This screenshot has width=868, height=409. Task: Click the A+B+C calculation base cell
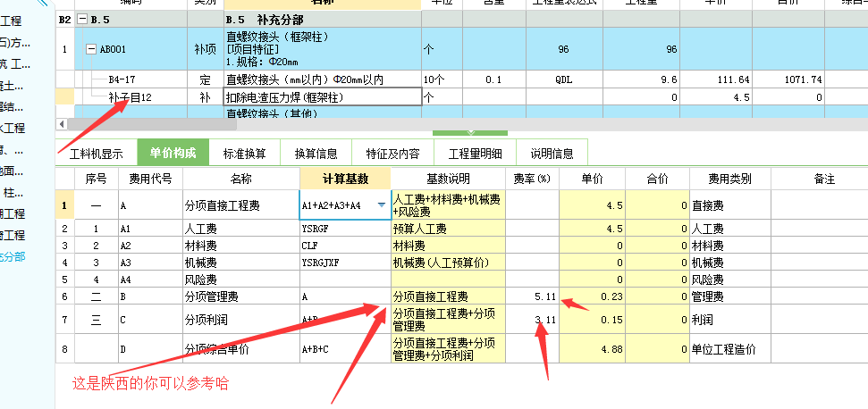345,349
